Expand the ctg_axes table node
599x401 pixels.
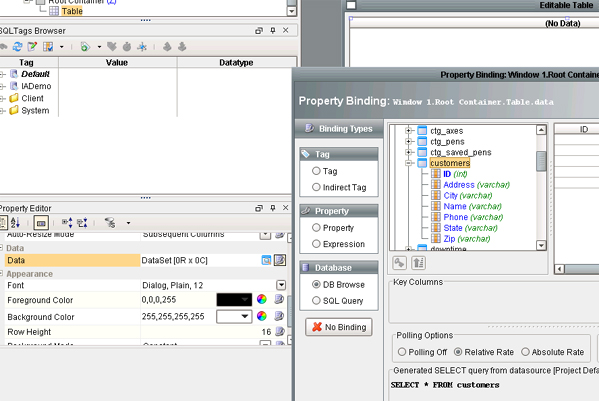pos(408,131)
